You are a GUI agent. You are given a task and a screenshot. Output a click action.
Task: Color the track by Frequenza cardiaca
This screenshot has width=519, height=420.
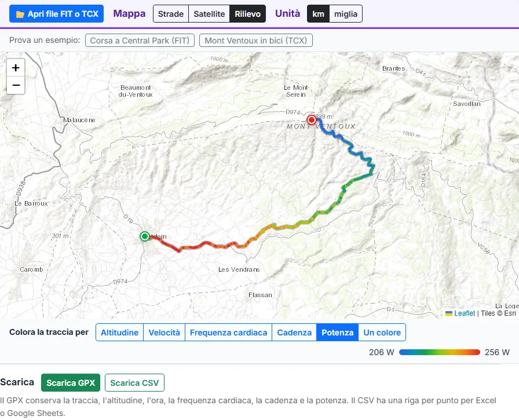tap(228, 333)
